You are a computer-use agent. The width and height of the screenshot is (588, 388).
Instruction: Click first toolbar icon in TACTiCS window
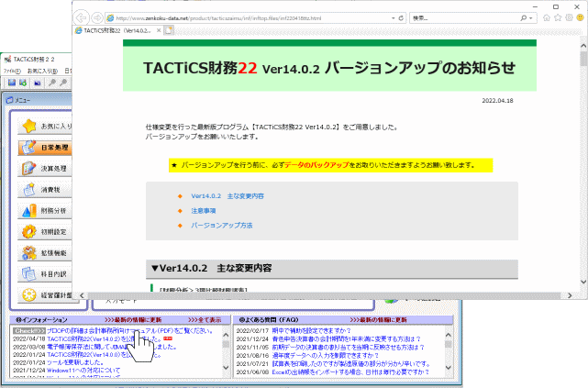(12, 83)
